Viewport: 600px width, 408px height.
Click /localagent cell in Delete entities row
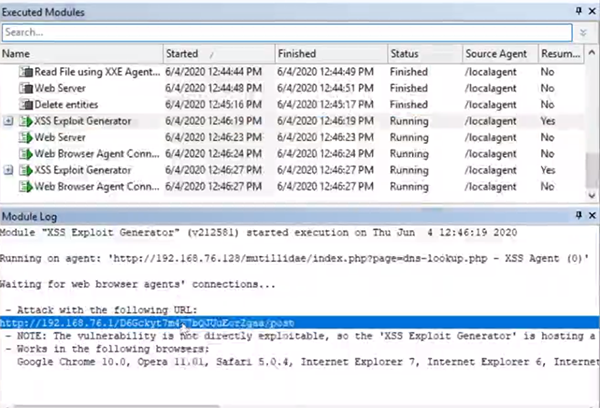coord(491,104)
